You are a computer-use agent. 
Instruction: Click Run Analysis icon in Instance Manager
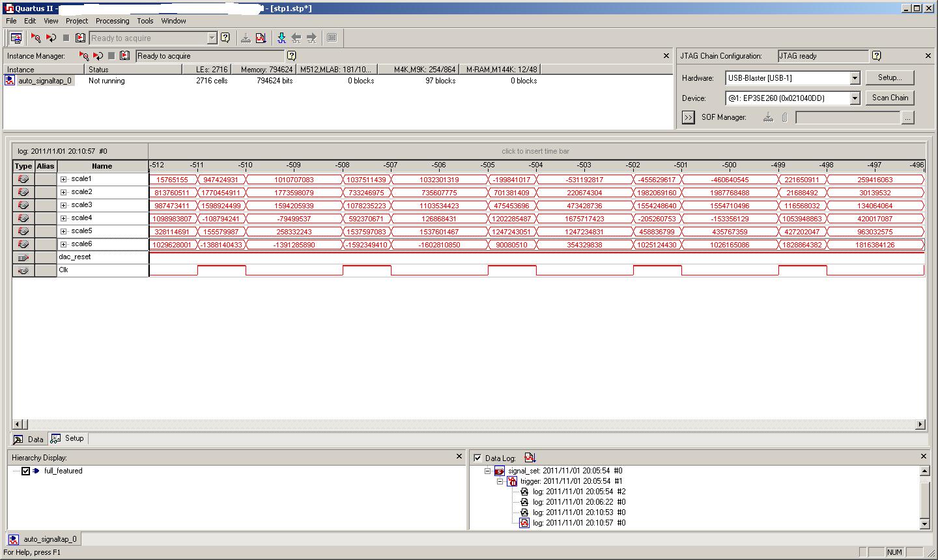84,56
